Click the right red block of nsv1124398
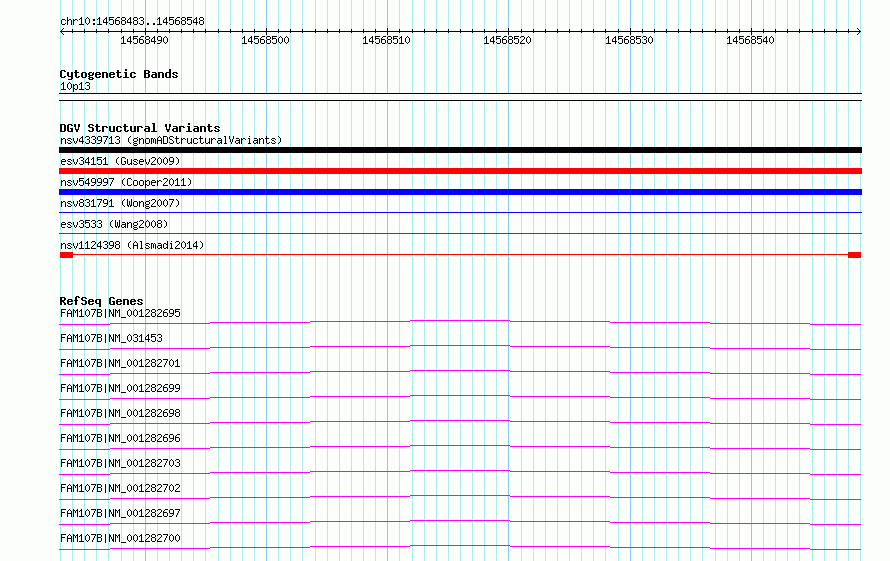This screenshot has height=561, width=890. tap(854, 255)
